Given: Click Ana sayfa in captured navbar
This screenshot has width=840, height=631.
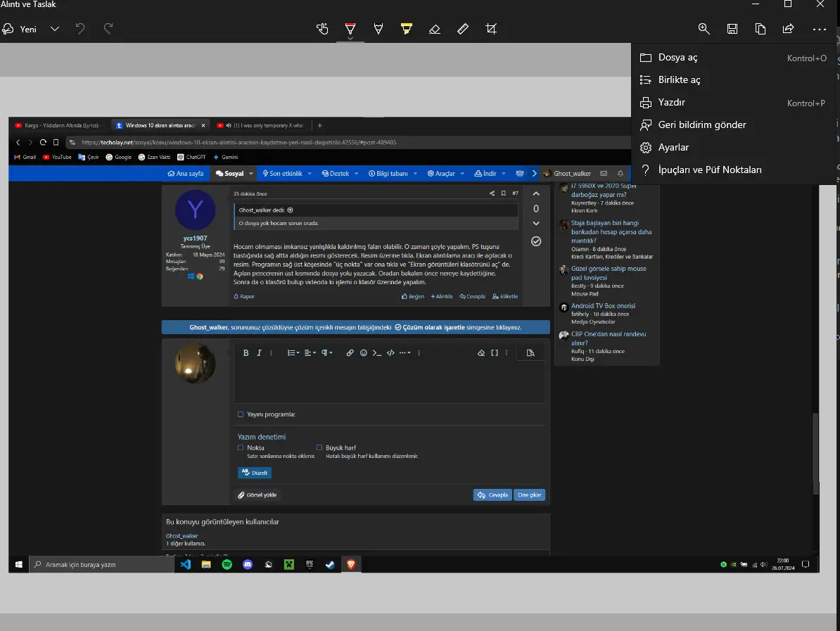Looking at the screenshot, I should 185,174.
